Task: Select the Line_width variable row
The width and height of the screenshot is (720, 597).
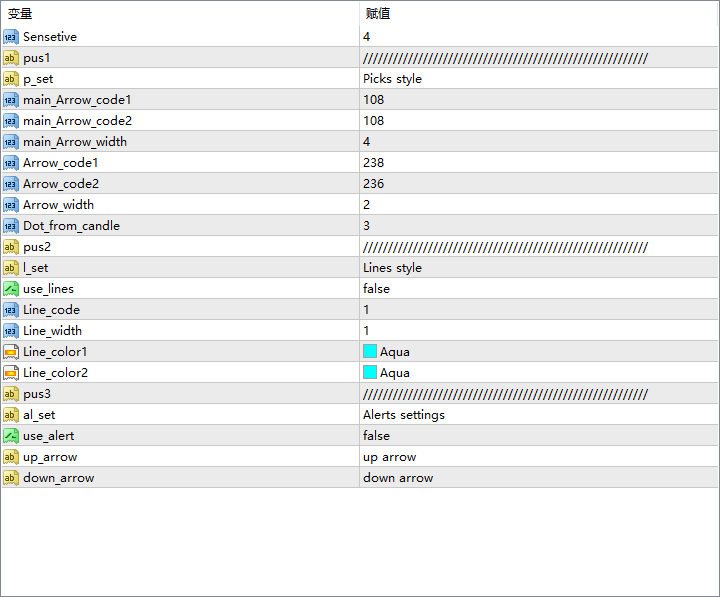Action: point(53,331)
